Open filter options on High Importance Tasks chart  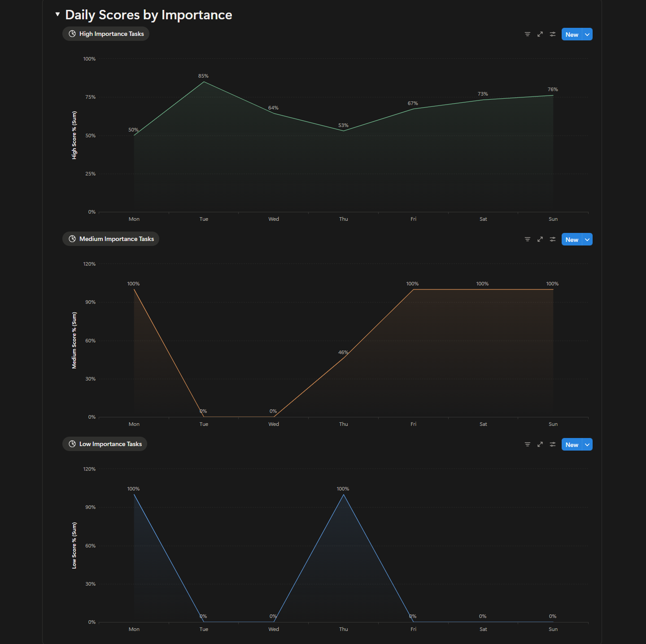tap(527, 34)
